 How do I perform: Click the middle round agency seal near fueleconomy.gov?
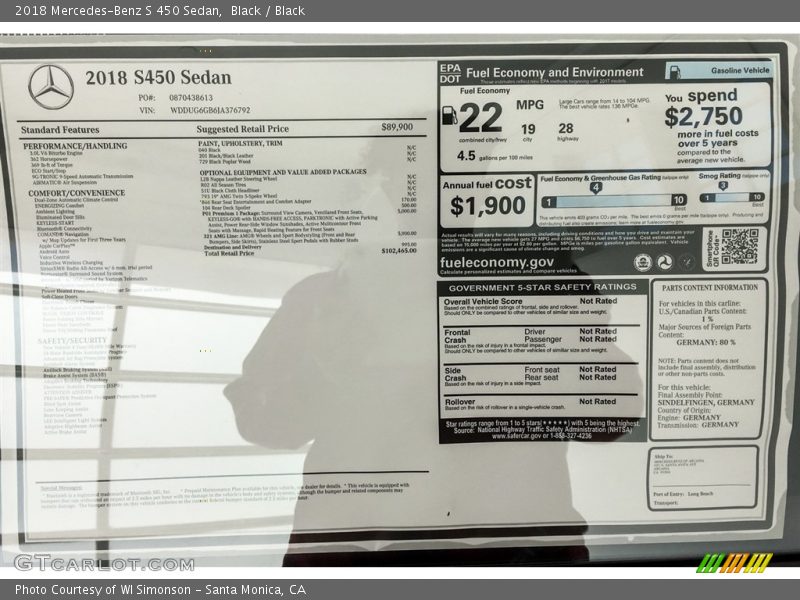point(664,262)
